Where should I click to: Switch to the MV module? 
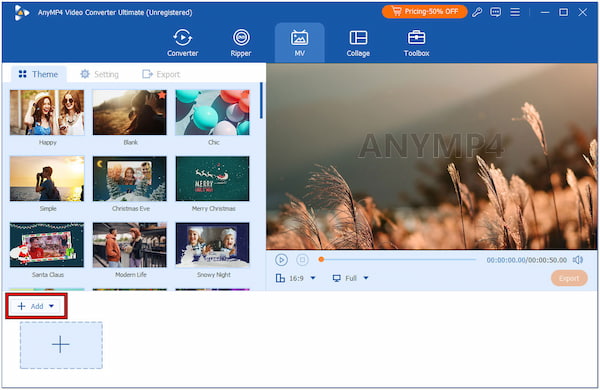tap(299, 43)
